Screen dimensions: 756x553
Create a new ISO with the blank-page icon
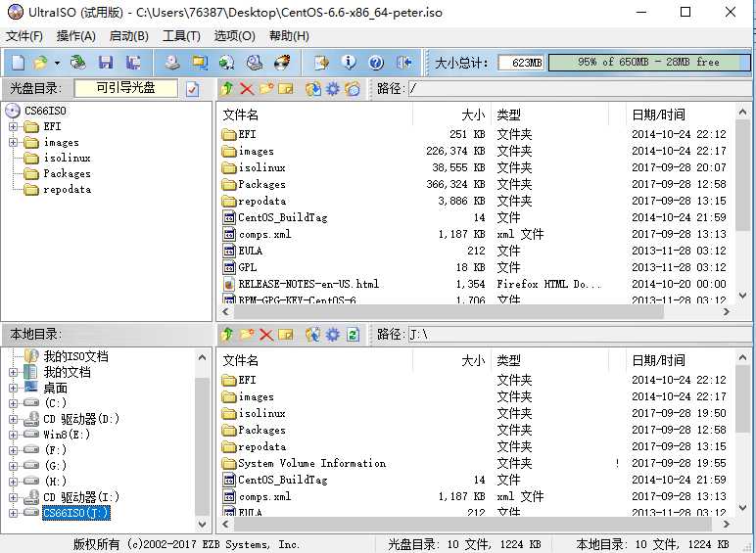(x=18, y=63)
